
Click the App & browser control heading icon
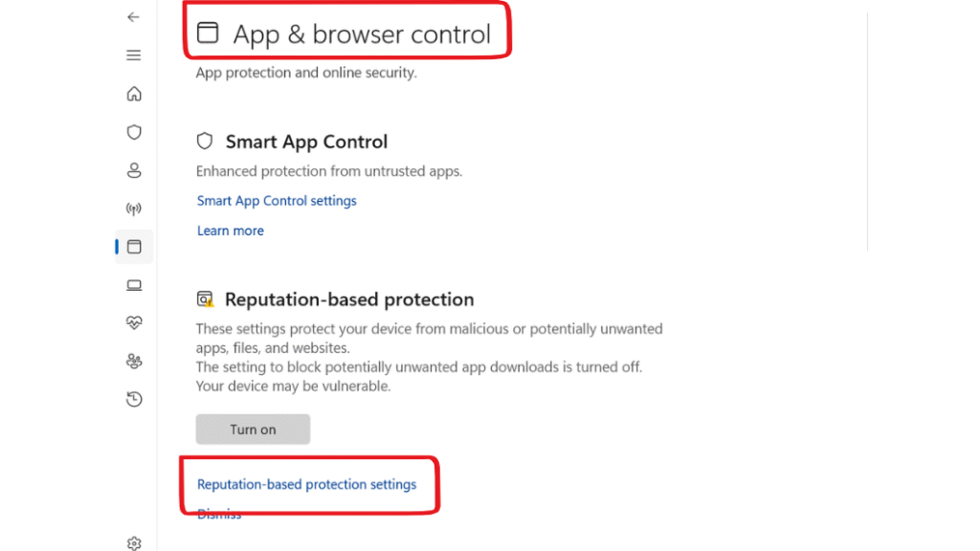208,33
